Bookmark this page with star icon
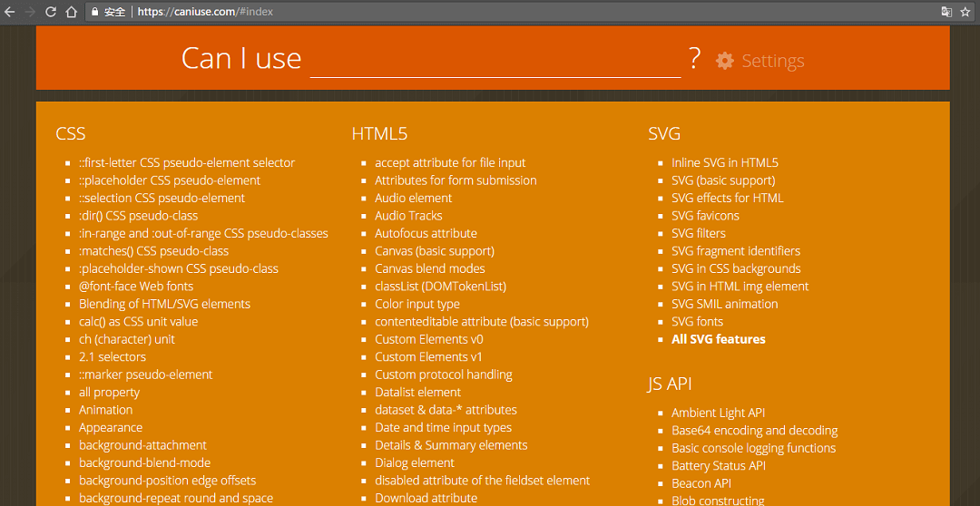 [x=965, y=12]
